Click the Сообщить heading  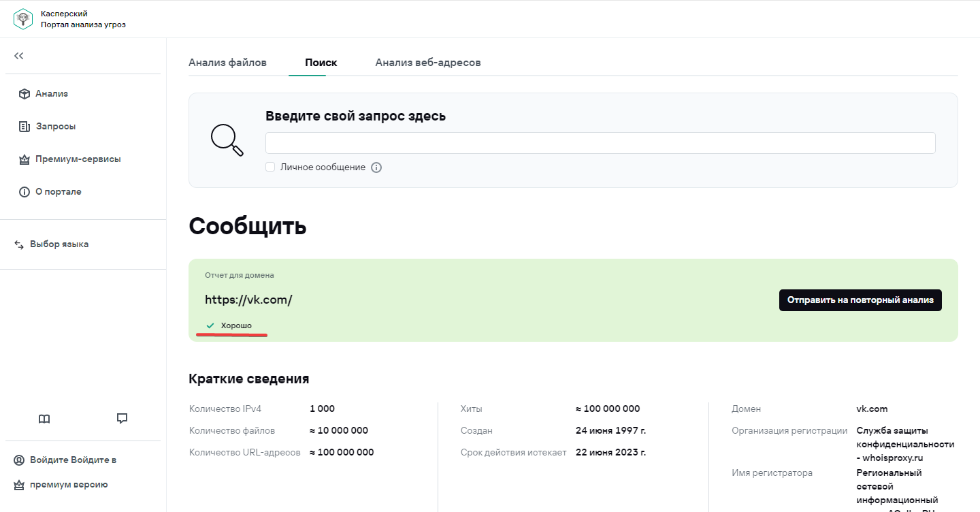(248, 227)
